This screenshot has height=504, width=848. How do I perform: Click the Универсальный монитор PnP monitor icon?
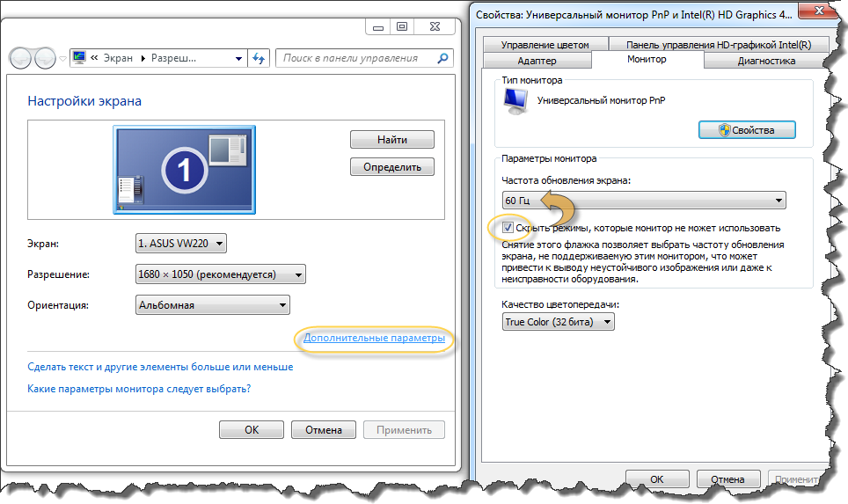coord(514,101)
